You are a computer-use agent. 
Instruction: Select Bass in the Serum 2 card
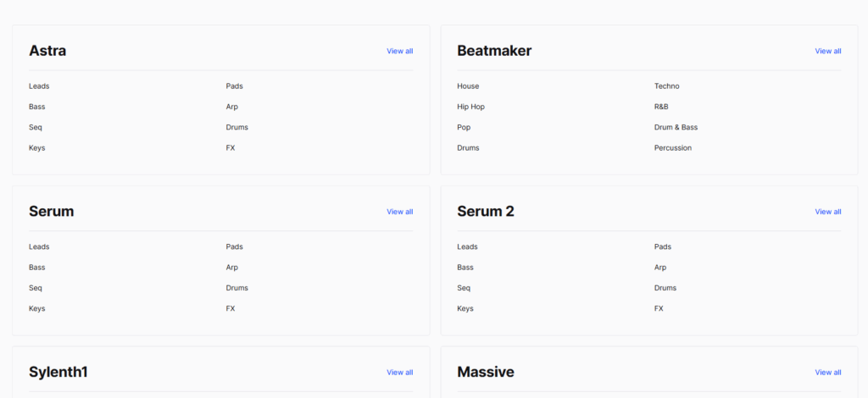465,268
